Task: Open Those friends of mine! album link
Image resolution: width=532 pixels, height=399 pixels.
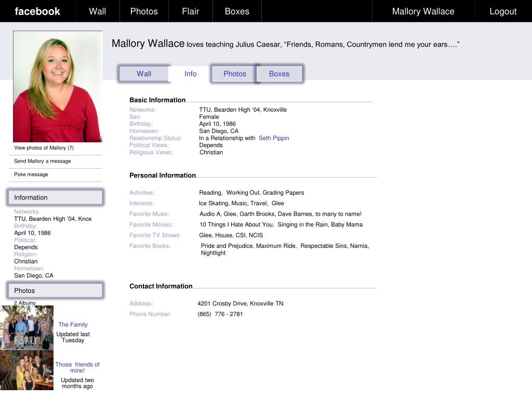Action: (x=77, y=367)
